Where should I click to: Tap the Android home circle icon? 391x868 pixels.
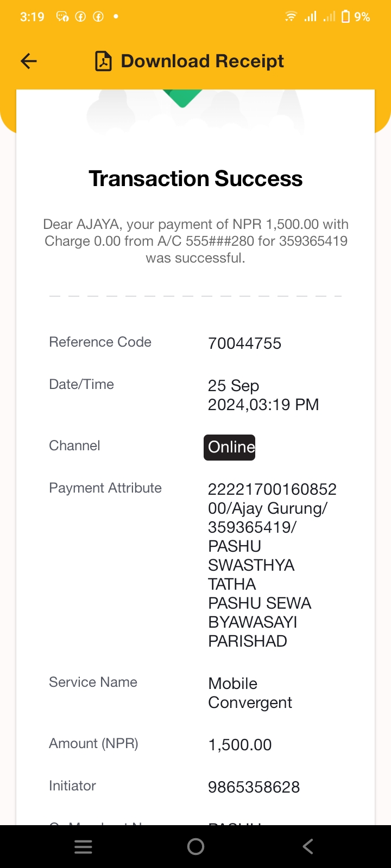click(195, 847)
